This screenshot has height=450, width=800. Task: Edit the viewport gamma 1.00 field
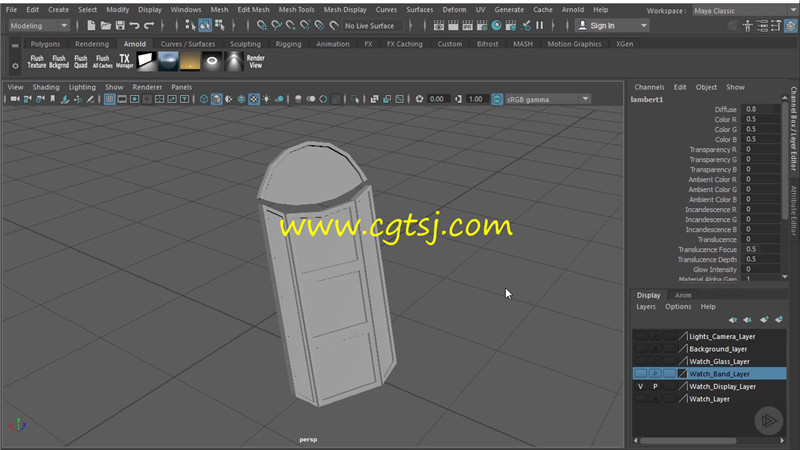pos(476,99)
